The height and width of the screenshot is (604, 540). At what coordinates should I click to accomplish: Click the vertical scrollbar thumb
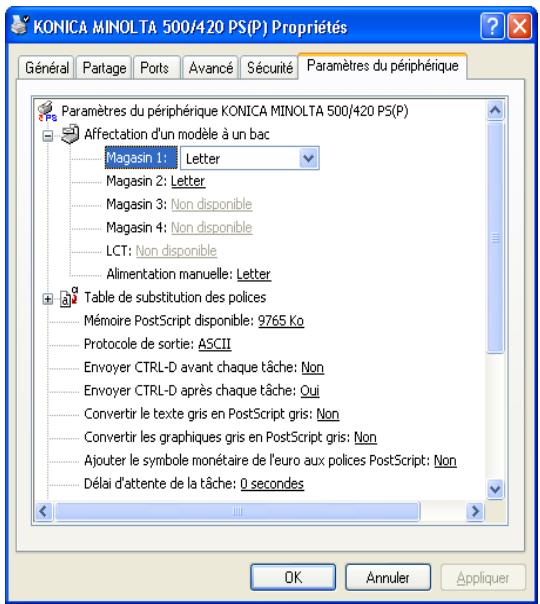pos(495,237)
